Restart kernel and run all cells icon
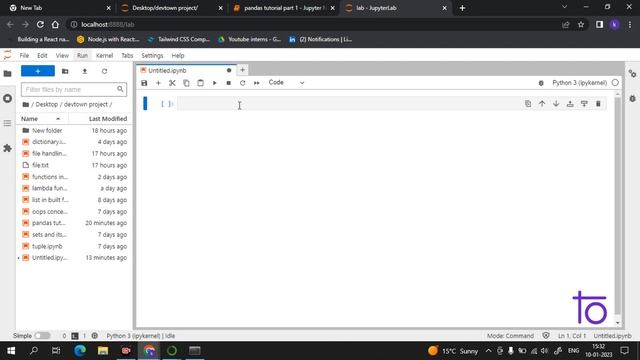 (x=257, y=83)
